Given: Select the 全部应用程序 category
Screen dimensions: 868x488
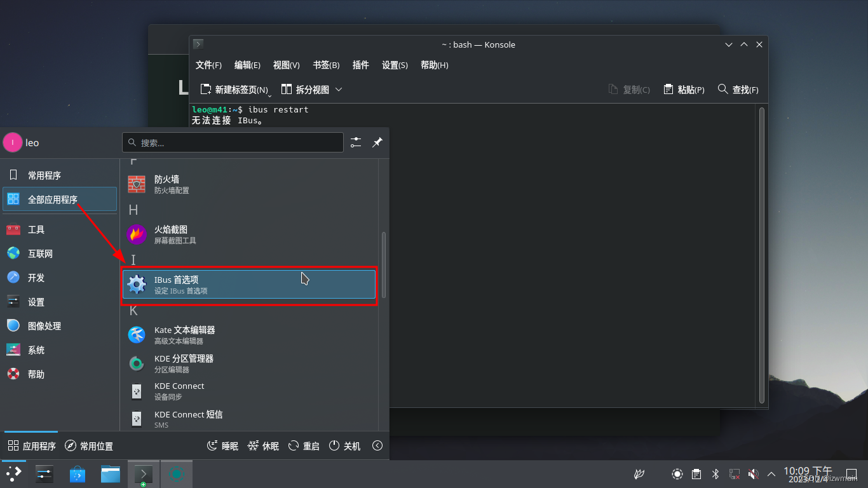Looking at the screenshot, I should coord(60,199).
